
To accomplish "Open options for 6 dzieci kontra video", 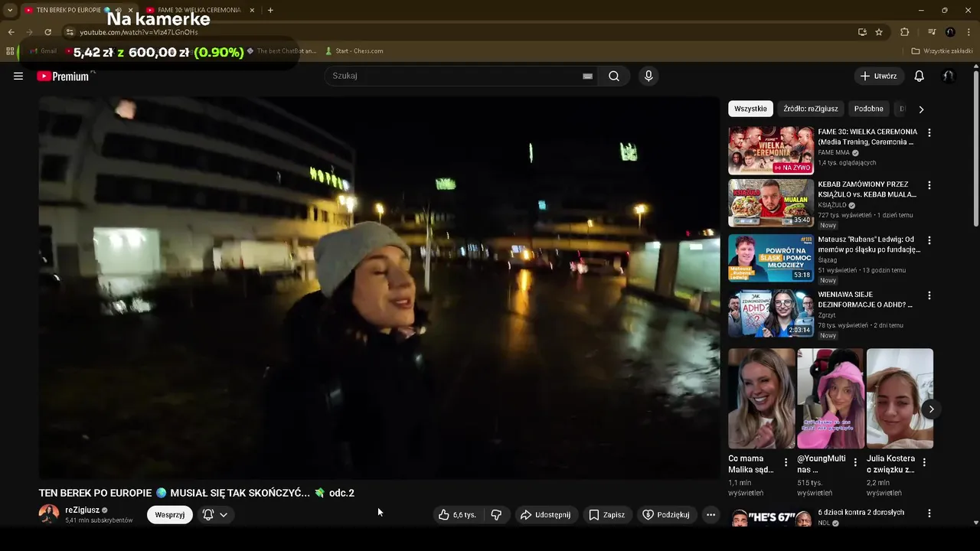I will point(929,514).
